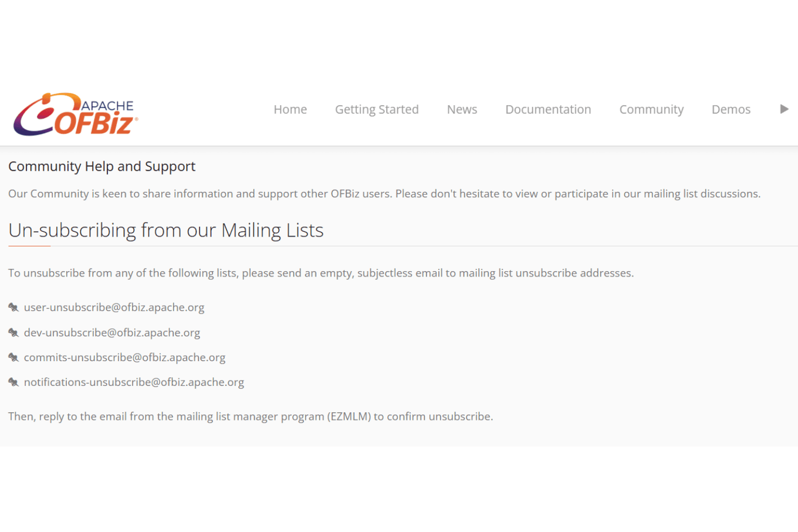The image size is (798, 532).
Task: Click the feather icon beside user-unsubscribe address
Action: pos(13,307)
